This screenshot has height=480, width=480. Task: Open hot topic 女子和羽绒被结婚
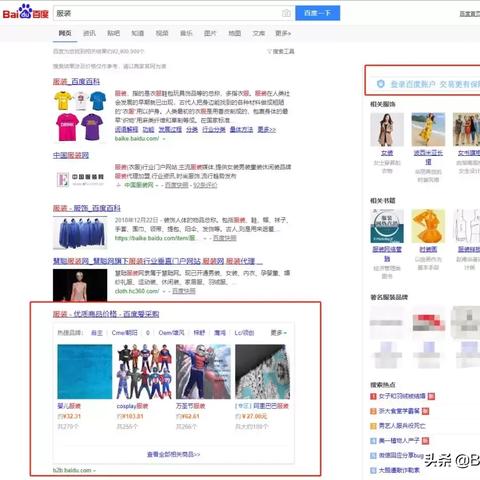tap(402, 396)
